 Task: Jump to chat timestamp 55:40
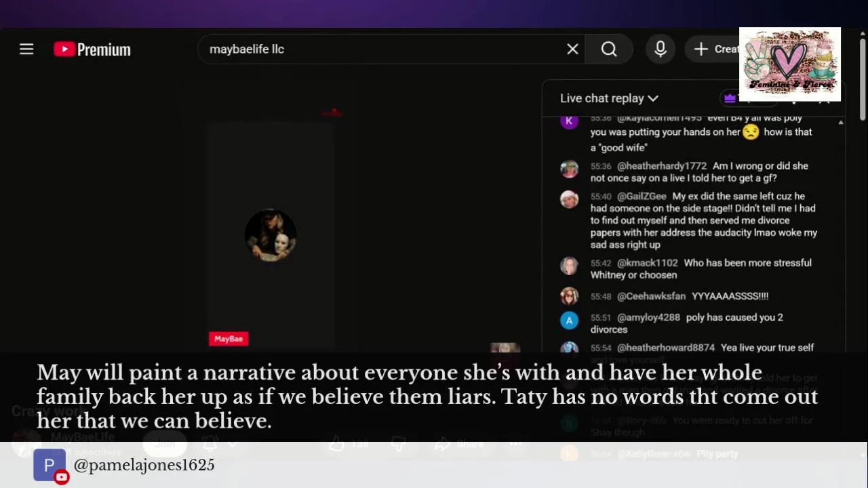pos(601,197)
